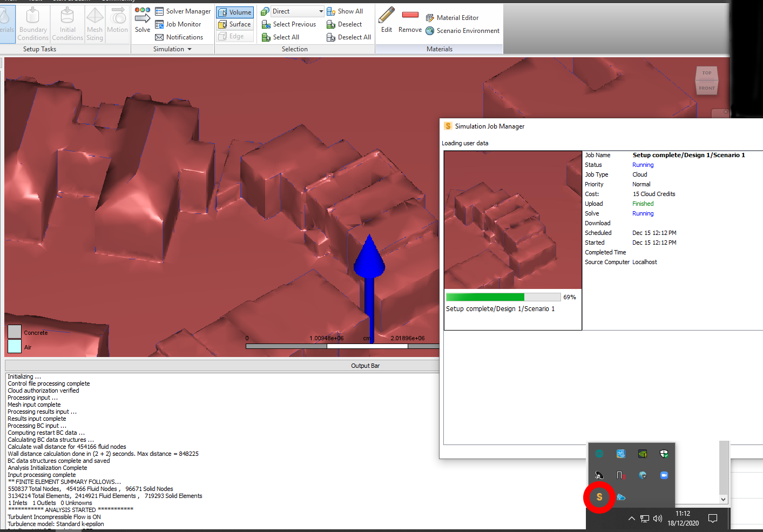Click the Edit materials pencil icon

(387, 19)
